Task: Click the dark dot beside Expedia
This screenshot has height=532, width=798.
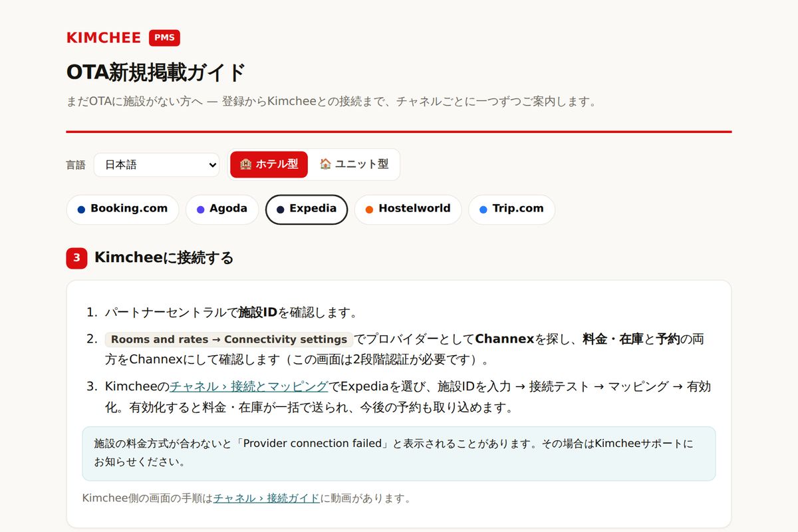Action: [x=280, y=209]
